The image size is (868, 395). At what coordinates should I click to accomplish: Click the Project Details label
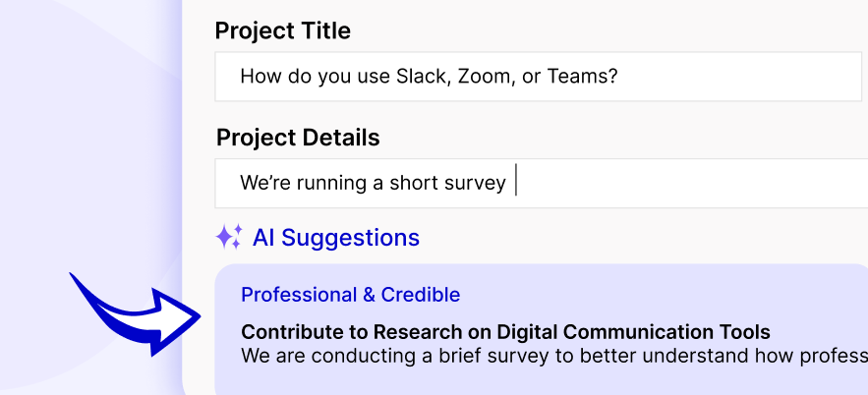click(298, 138)
